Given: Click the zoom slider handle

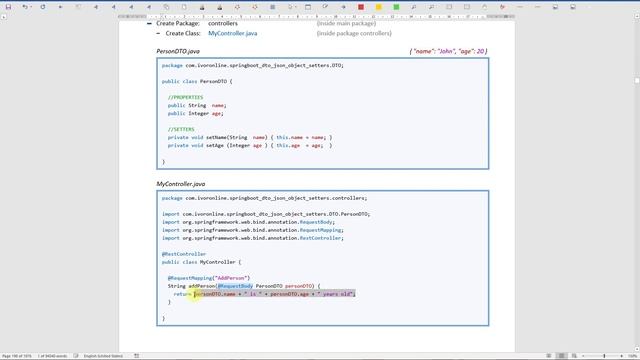Looking at the screenshot, I should pyautogui.click(x=604, y=356).
